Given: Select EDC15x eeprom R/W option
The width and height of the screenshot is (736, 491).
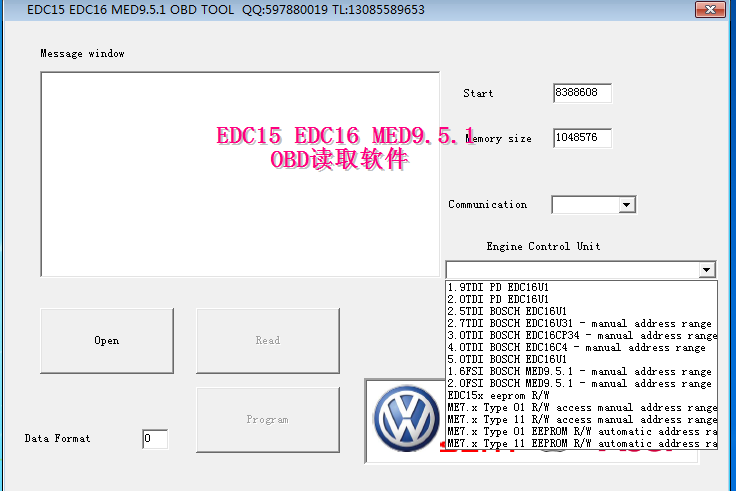Looking at the screenshot, I should [581, 396].
